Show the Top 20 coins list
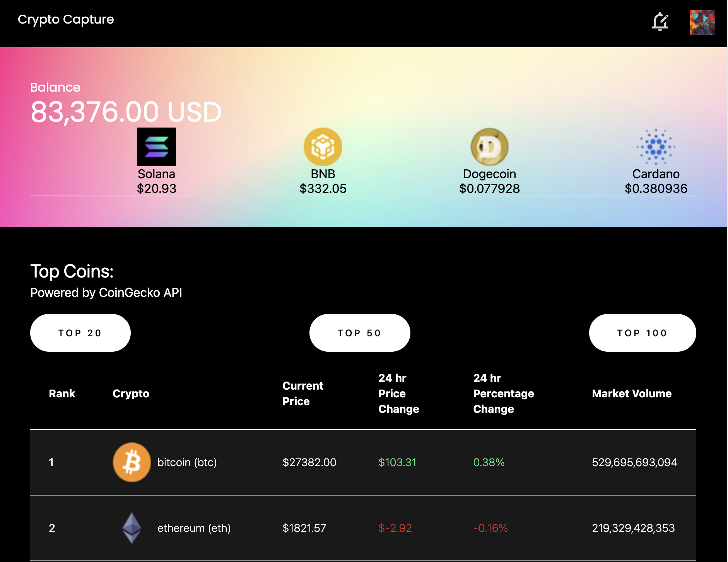Viewport: 728px width, 562px height. 80,332
